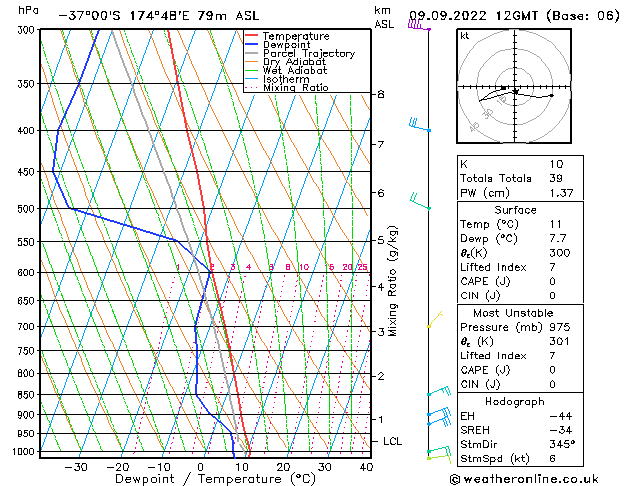The height and width of the screenshot is (486, 629).
Task: Click the '1000' pressure level label
Action: click(24, 452)
